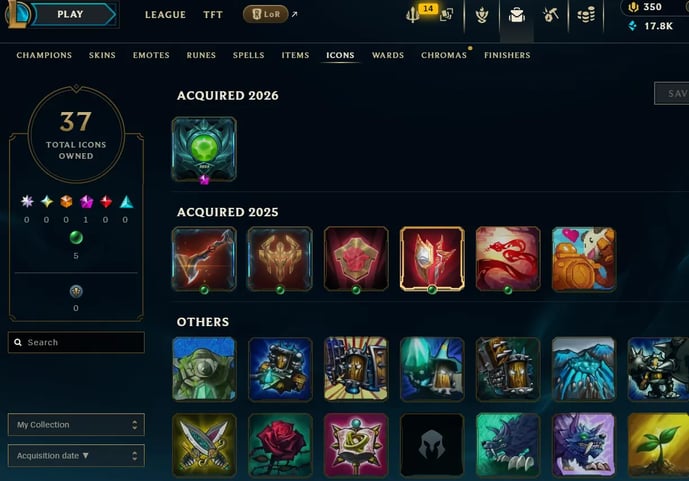This screenshot has height=481, width=689.
Task: Open the LoR external launcher button
Action: coord(266,14)
